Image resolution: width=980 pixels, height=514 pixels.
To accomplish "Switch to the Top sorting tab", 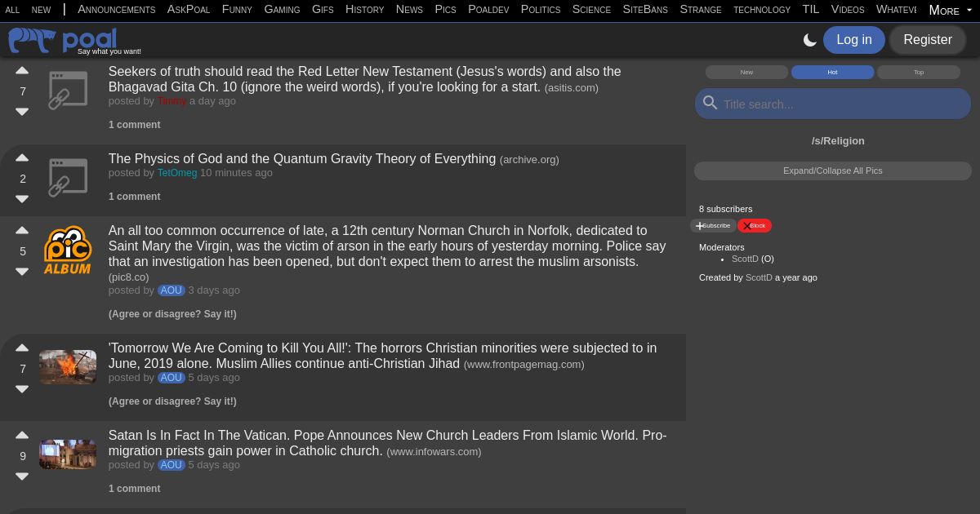I will pyautogui.click(x=918, y=72).
